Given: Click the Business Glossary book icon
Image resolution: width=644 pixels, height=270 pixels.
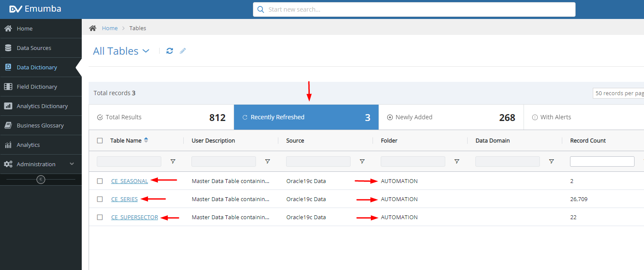Looking at the screenshot, I should coord(8,125).
